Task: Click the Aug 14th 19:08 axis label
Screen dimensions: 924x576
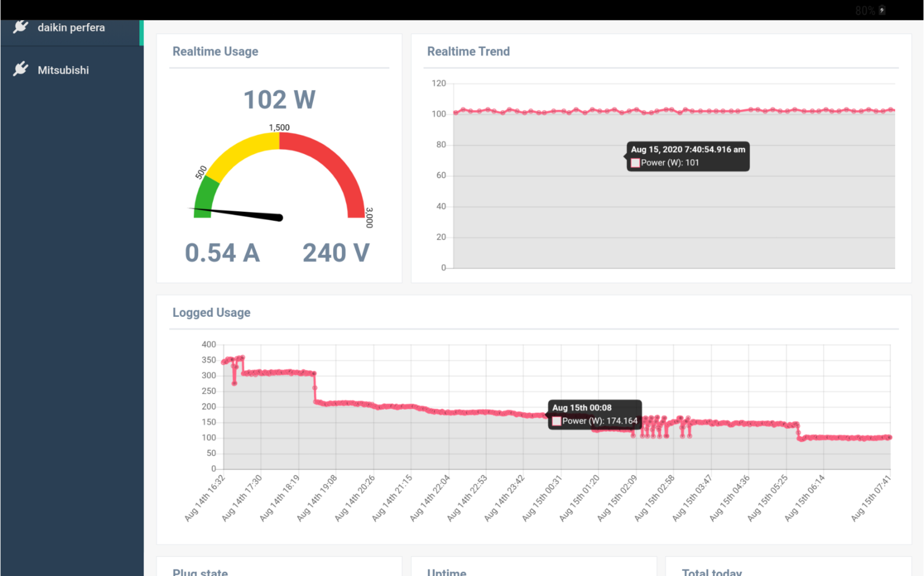Action: click(x=316, y=499)
